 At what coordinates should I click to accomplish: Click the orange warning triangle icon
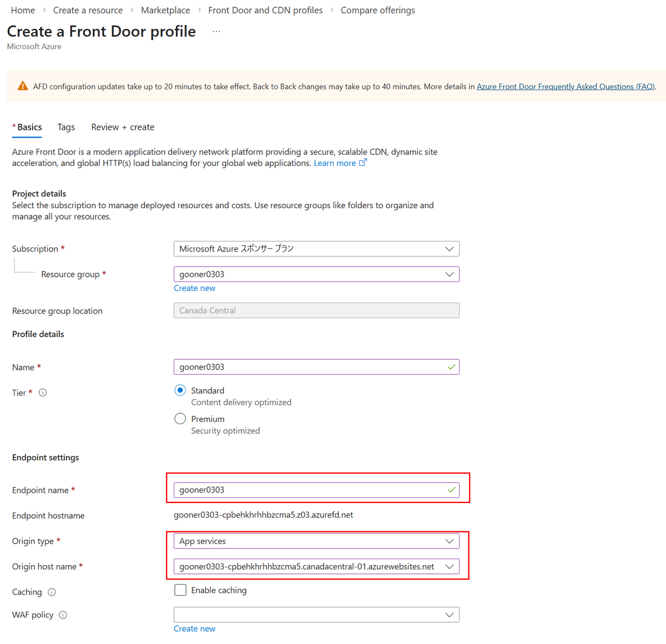click(x=23, y=86)
